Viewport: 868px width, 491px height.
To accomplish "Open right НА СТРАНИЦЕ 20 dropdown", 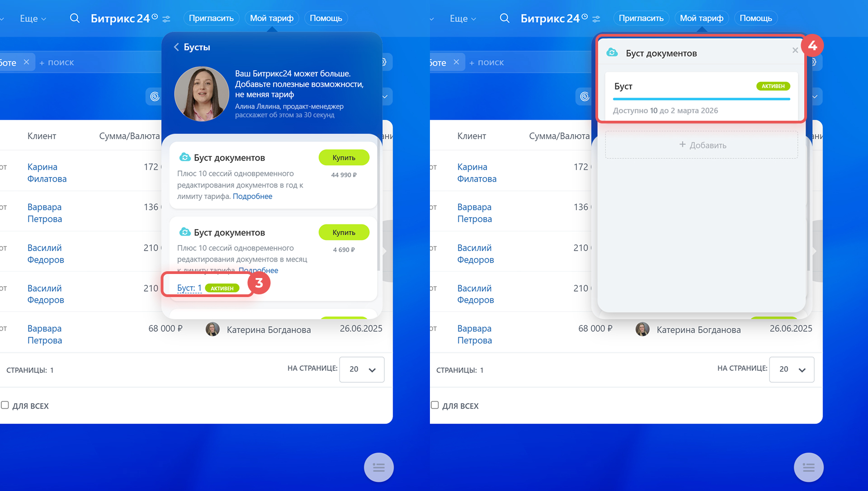I will click(792, 369).
